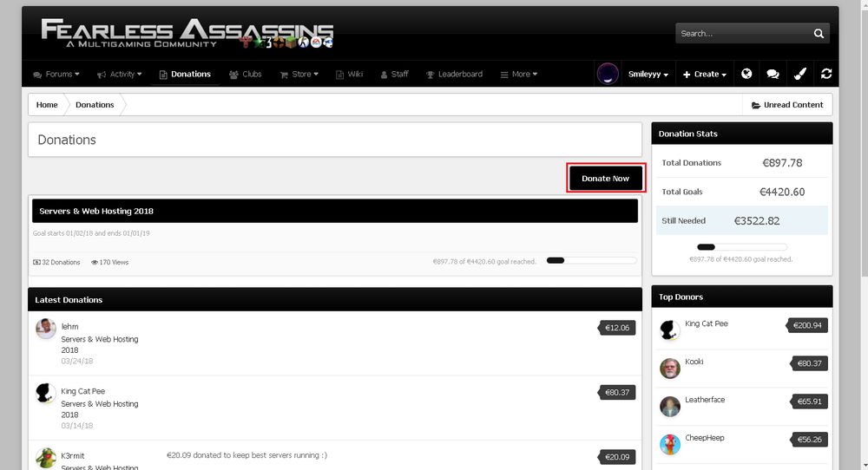The height and width of the screenshot is (470, 868).
Task: Open the Smileyyy user dropdown
Action: click(x=648, y=74)
